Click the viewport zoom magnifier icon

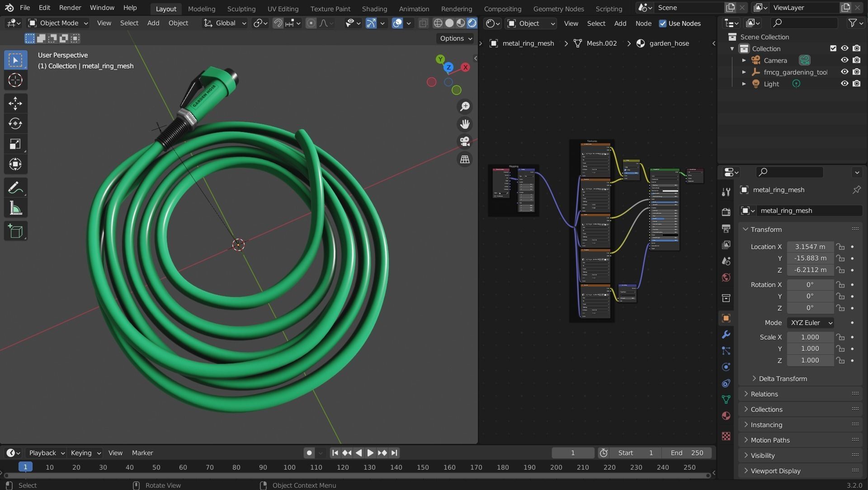point(465,106)
